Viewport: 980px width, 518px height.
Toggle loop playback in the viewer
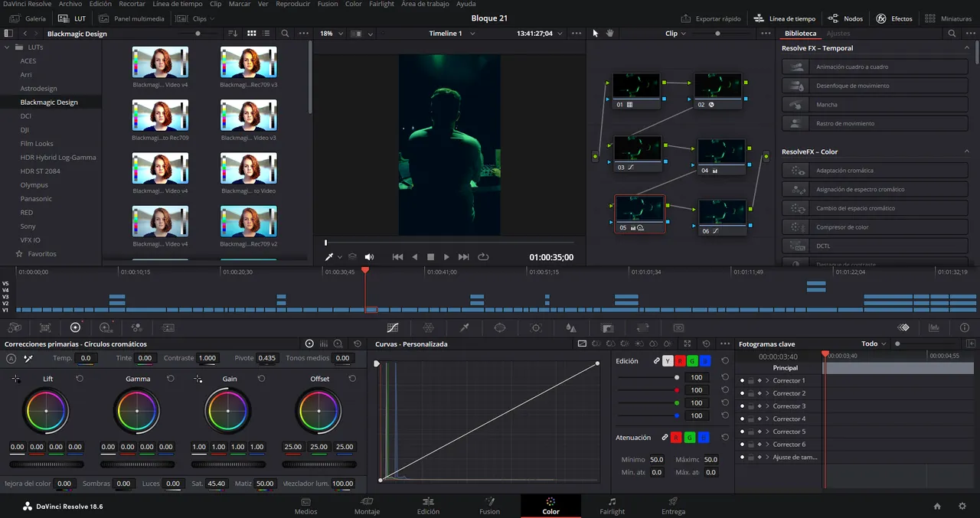(483, 257)
